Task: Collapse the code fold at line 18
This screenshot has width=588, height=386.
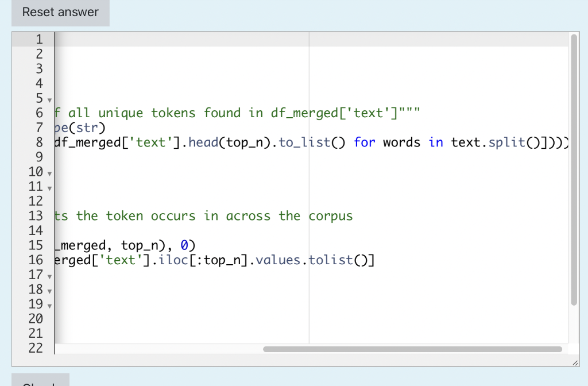Action: click(49, 291)
